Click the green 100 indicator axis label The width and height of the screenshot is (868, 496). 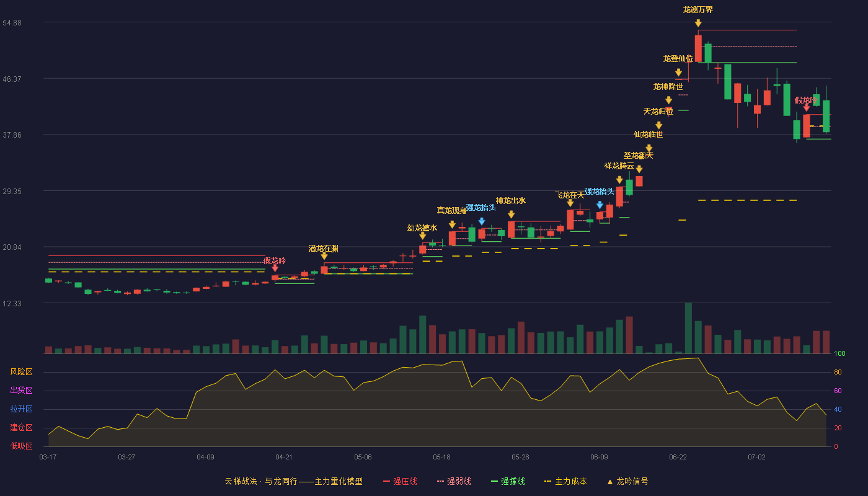[x=840, y=354]
